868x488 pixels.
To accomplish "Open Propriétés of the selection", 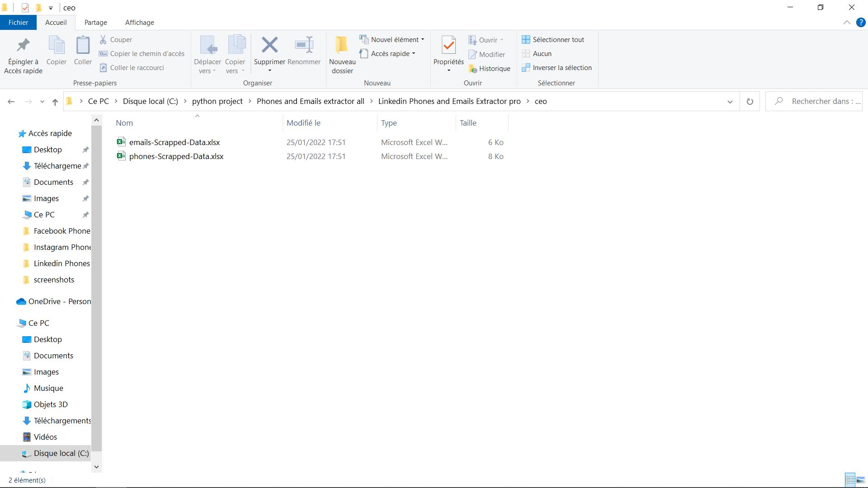I will (448, 55).
